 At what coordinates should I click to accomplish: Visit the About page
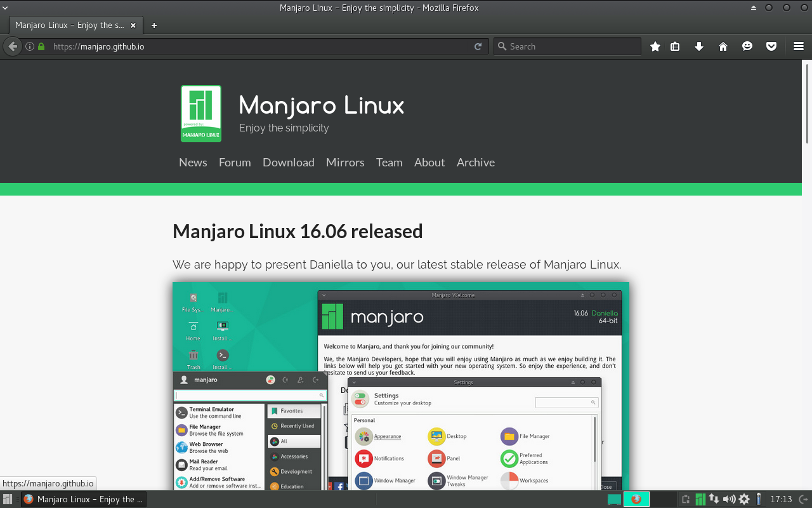[429, 163]
